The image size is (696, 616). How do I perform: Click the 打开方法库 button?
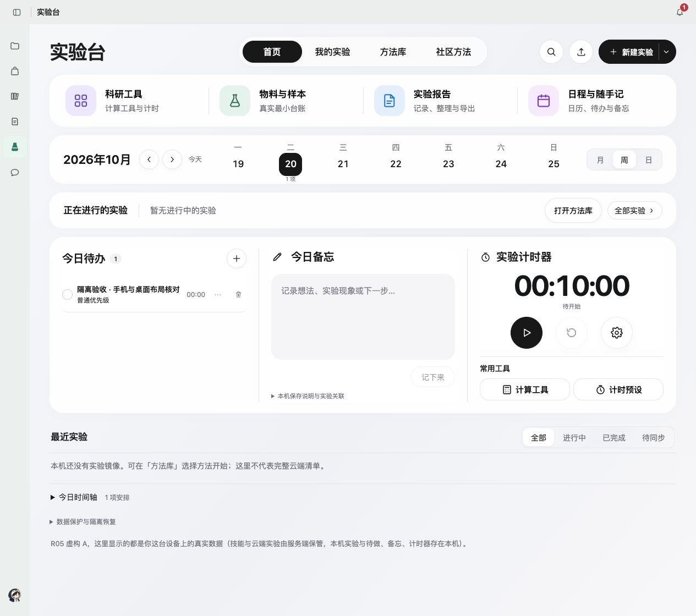(573, 211)
